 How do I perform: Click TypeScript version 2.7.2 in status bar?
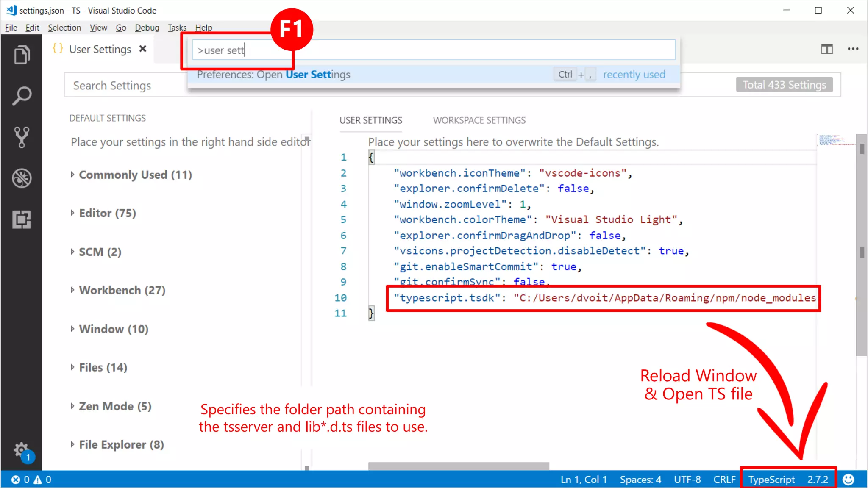tap(818, 480)
